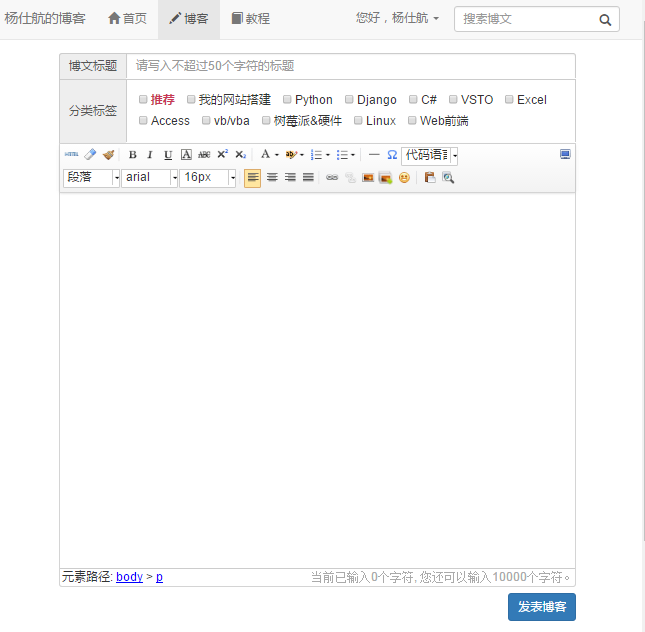The width and height of the screenshot is (645, 632).
Task: Enable the VSTO tag
Action: [453, 99]
